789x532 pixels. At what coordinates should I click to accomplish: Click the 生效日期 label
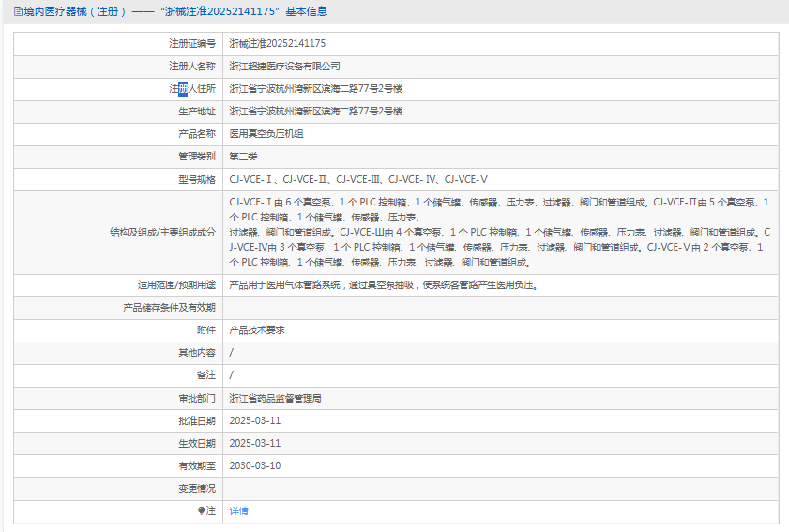(197, 444)
